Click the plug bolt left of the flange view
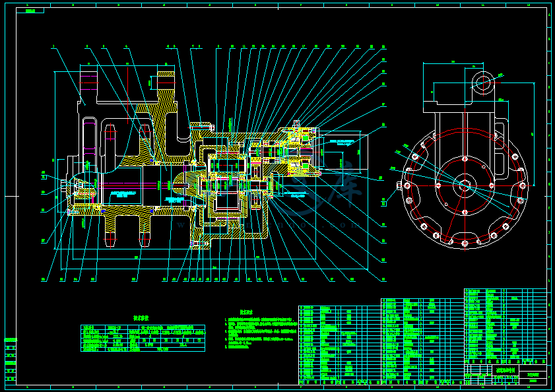555x392 pixels. tap(400, 185)
